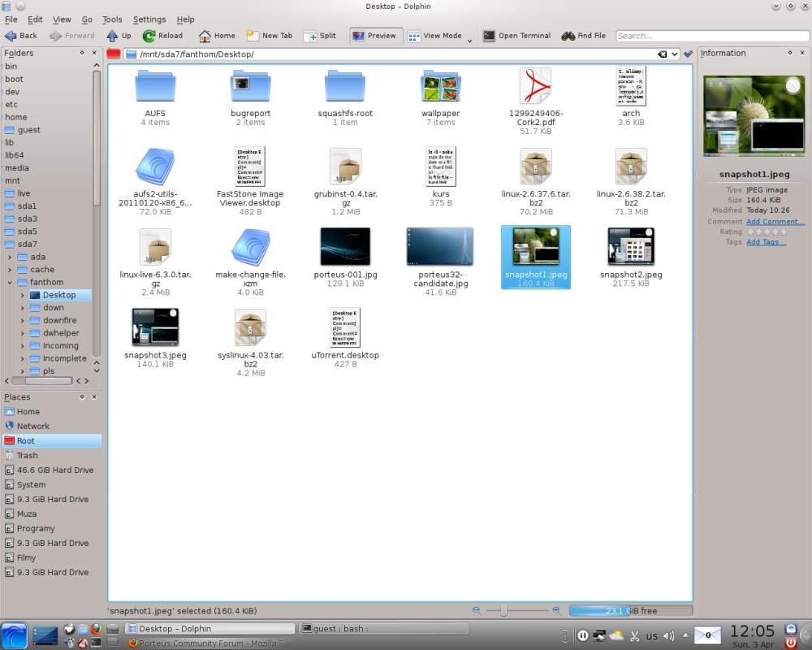
Task: Open the Find File tool
Action: pyautogui.click(x=568, y=36)
